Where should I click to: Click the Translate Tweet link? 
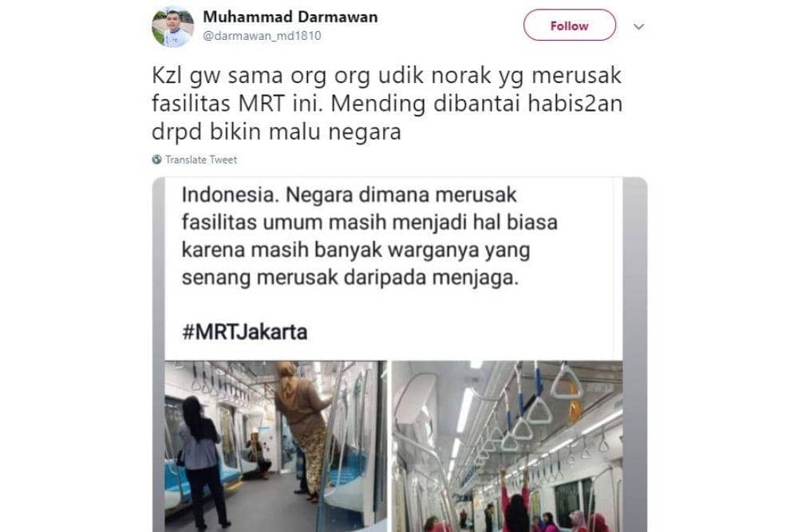pos(201,160)
